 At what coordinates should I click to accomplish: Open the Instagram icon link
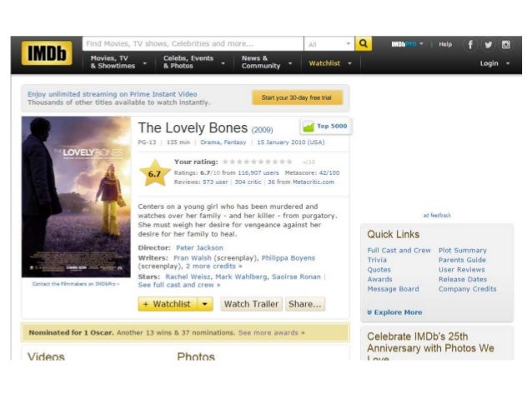pos(506,44)
